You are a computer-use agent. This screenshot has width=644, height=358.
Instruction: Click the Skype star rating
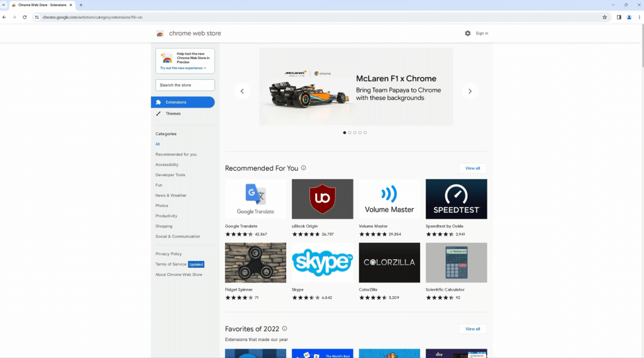(x=306, y=298)
